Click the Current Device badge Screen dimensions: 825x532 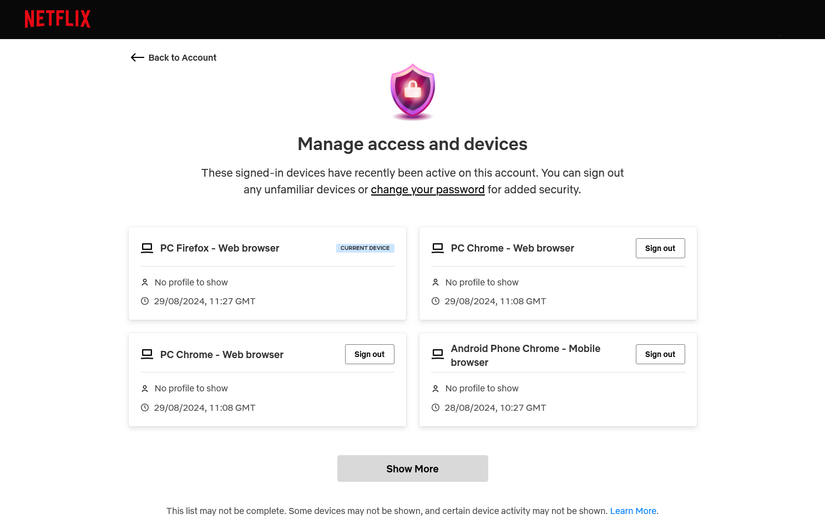365,248
